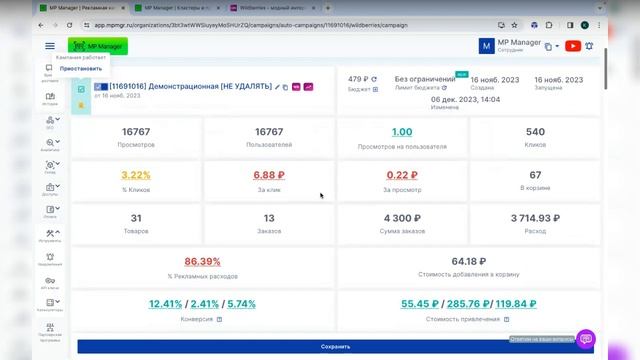Click the 3.22% click rate value
The image size is (640, 360).
[136, 175]
